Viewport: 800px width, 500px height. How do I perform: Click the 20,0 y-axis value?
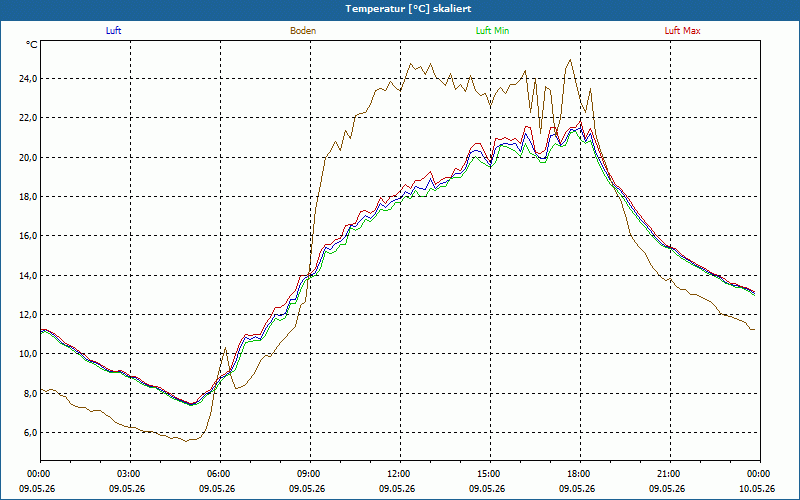(x=28, y=157)
